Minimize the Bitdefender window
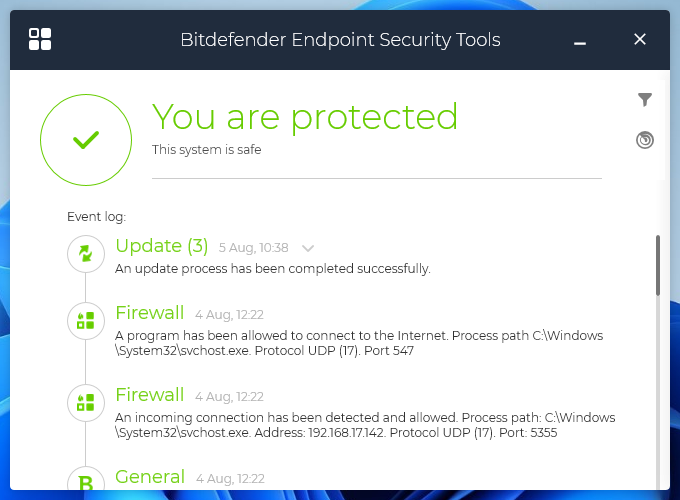This screenshot has height=500, width=680. tap(580, 41)
